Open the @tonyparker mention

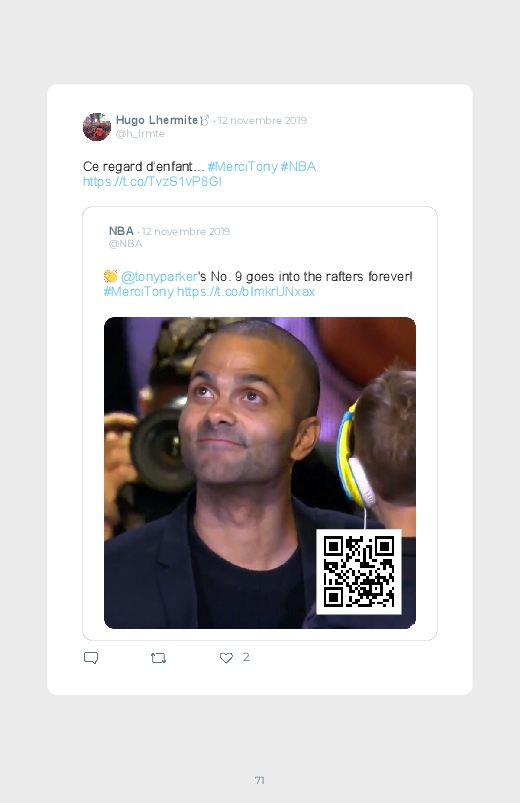pyautogui.click(x=159, y=277)
